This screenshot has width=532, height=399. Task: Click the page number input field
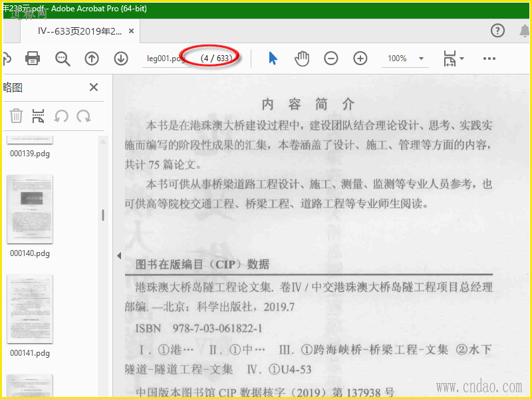pyautogui.click(x=166, y=59)
